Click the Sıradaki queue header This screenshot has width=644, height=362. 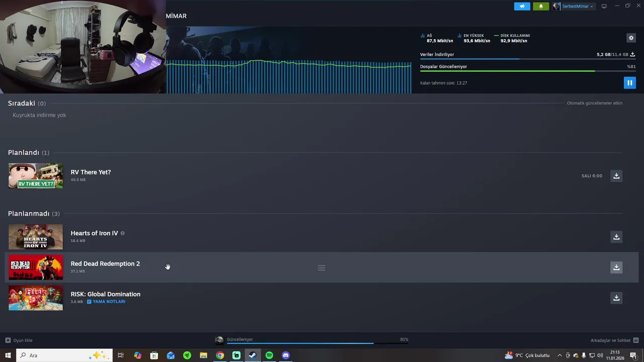27,103
